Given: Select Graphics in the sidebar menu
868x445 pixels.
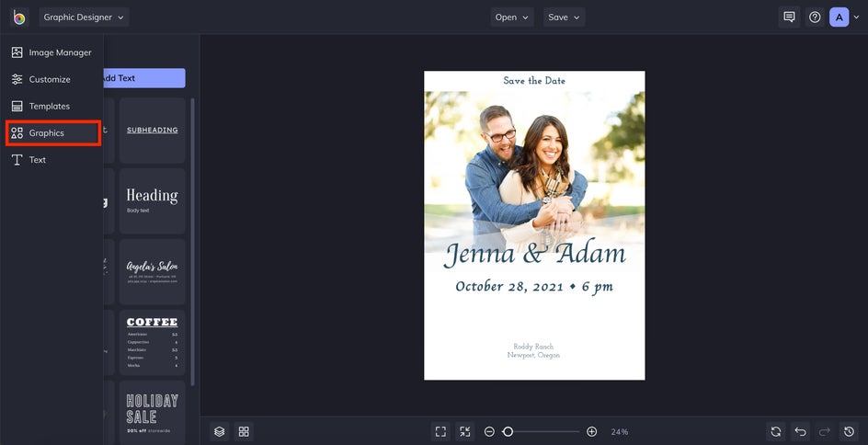Looking at the screenshot, I should [52, 133].
